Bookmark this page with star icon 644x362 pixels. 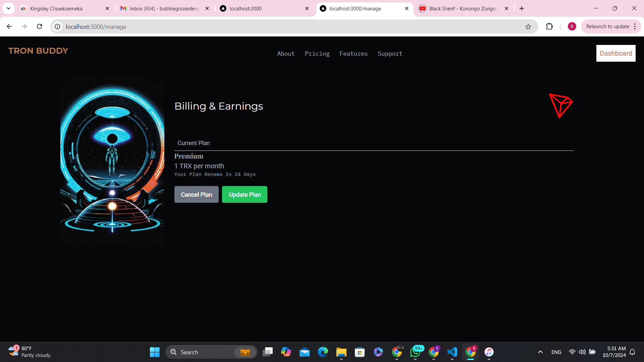point(528,27)
